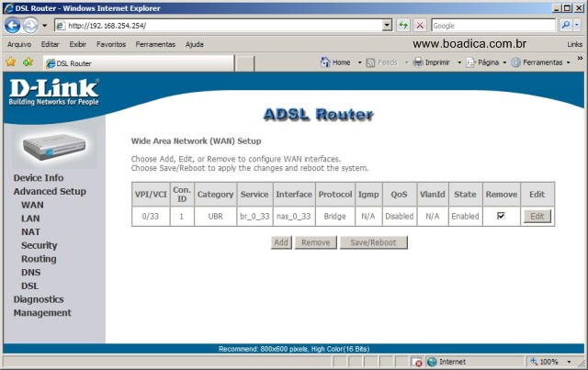The image size is (588, 370).
Task: Click the Edit button in the table row
Action: click(537, 217)
